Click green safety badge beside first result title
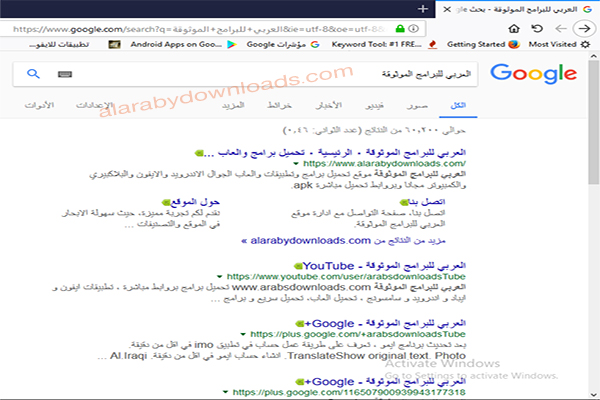 pyautogui.click(x=199, y=153)
